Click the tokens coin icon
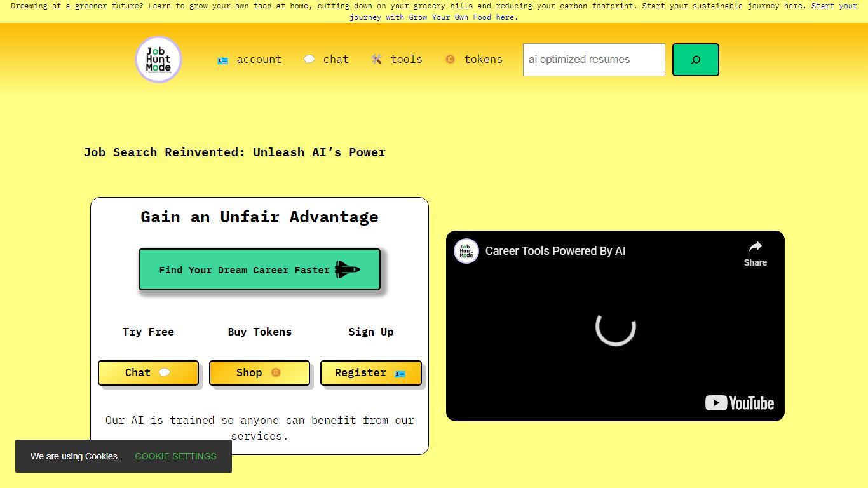 (450, 59)
